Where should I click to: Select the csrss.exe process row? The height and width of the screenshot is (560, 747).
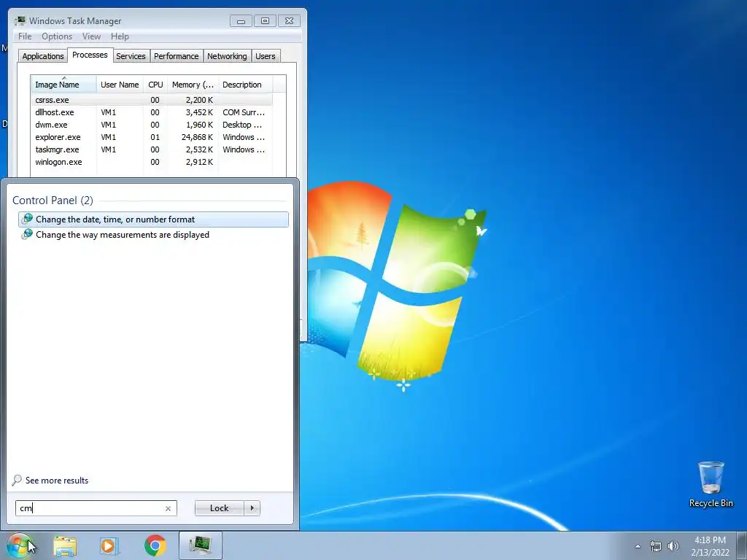[x=152, y=100]
